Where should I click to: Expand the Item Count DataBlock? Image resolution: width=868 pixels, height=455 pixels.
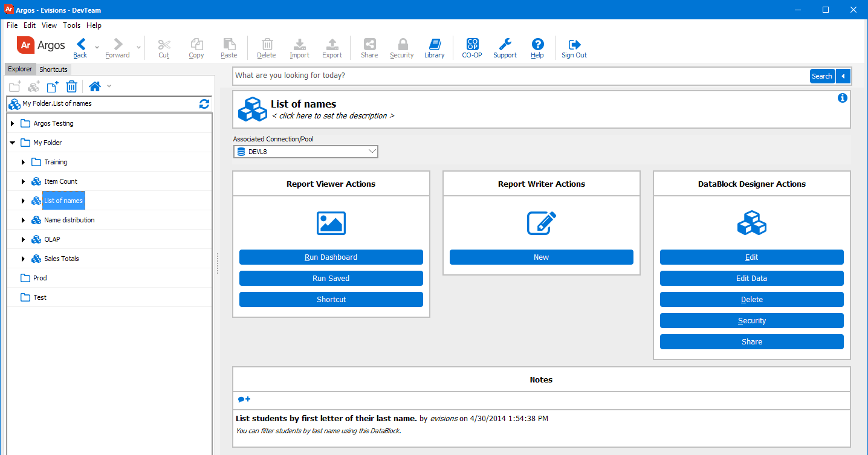point(24,181)
